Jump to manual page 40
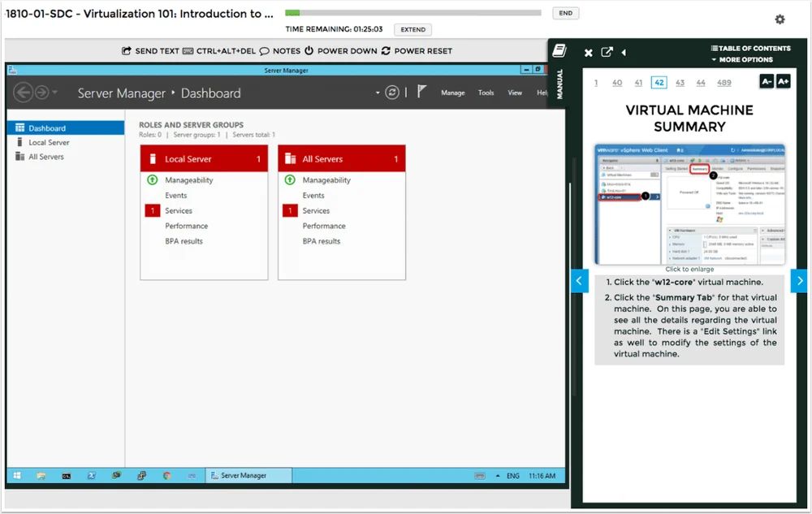Screen dimensions: 812x514 (617, 83)
